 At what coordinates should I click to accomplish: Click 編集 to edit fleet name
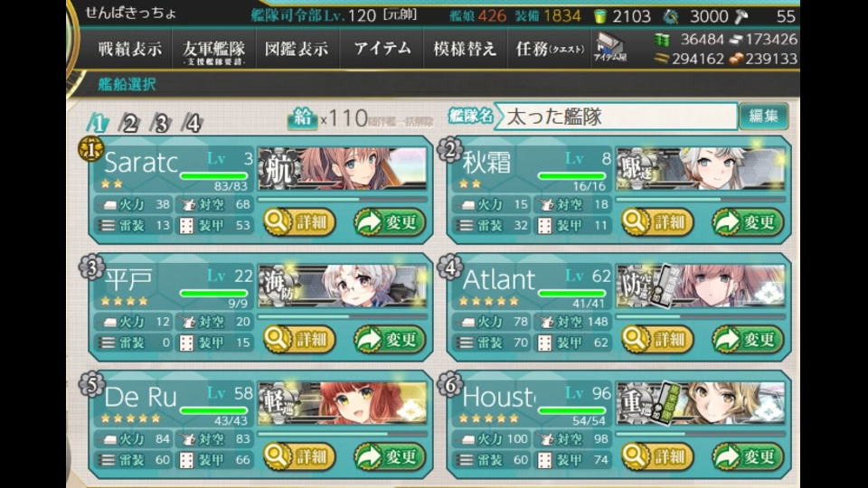tap(763, 116)
